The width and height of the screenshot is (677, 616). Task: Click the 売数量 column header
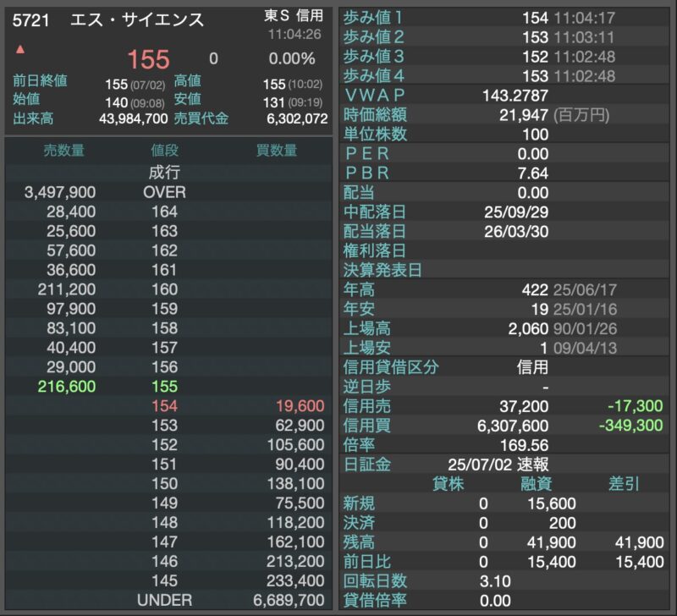click(64, 151)
